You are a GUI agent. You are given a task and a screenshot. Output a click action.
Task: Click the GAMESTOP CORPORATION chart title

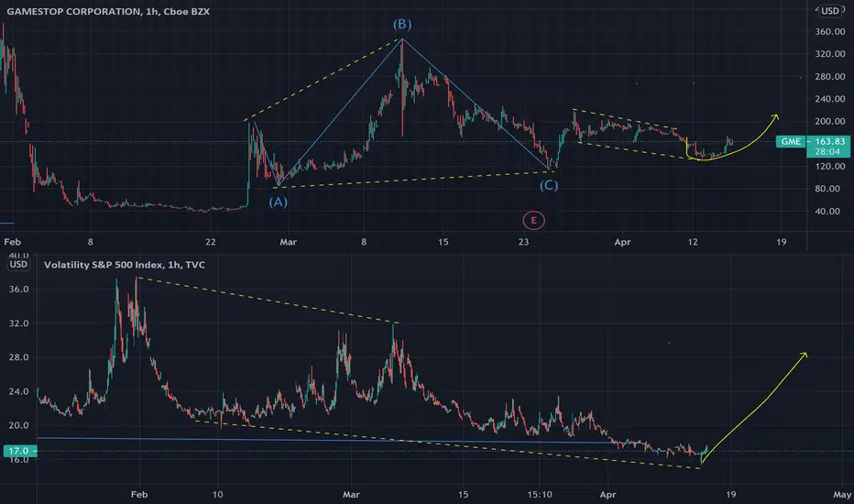(108, 11)
